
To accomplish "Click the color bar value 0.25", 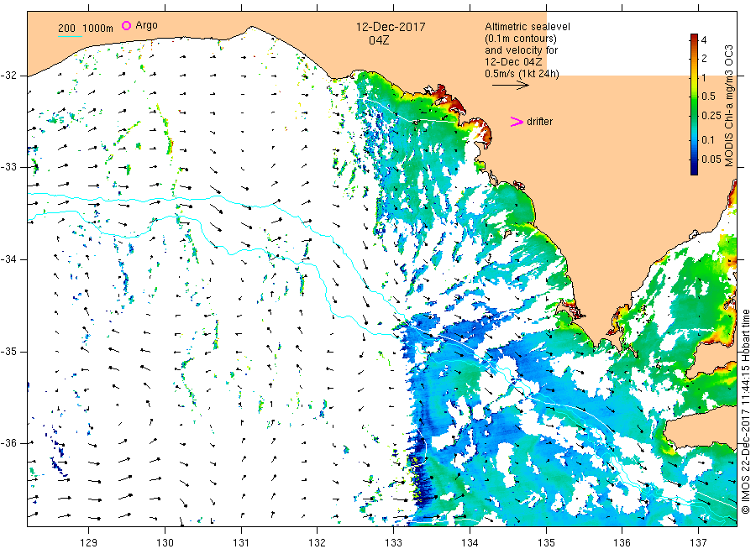I will (711, 116).
